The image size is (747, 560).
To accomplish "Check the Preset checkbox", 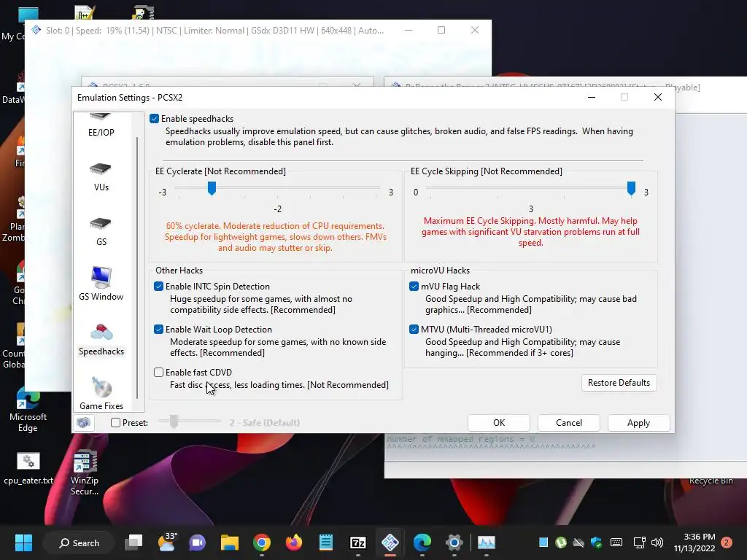I will click(x=115, y=422).
